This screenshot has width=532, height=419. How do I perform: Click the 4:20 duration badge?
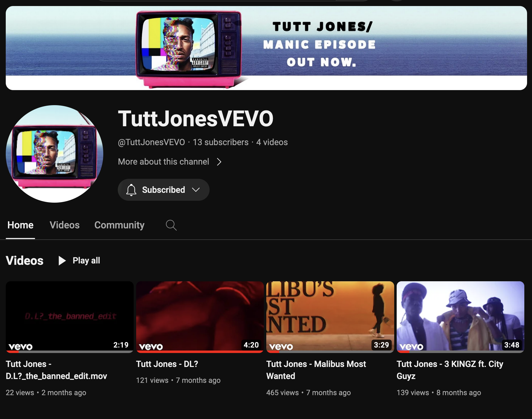(251, 345)
